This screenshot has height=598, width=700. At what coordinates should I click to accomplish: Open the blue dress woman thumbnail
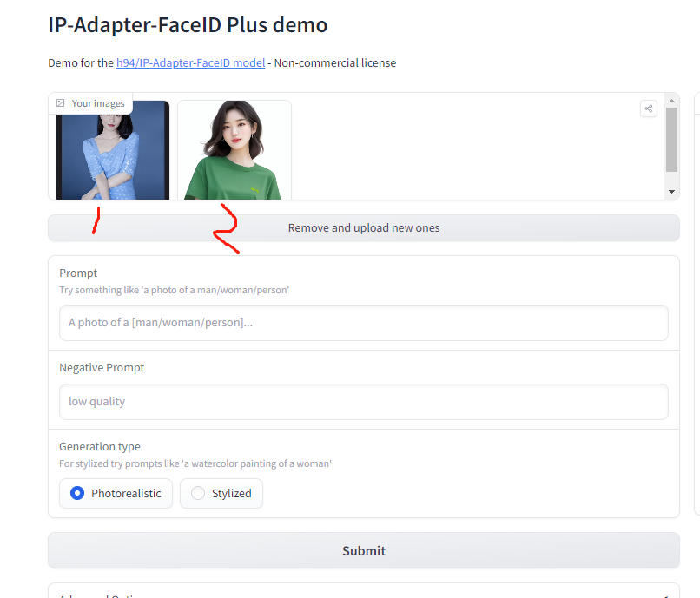tap(113, 152)
